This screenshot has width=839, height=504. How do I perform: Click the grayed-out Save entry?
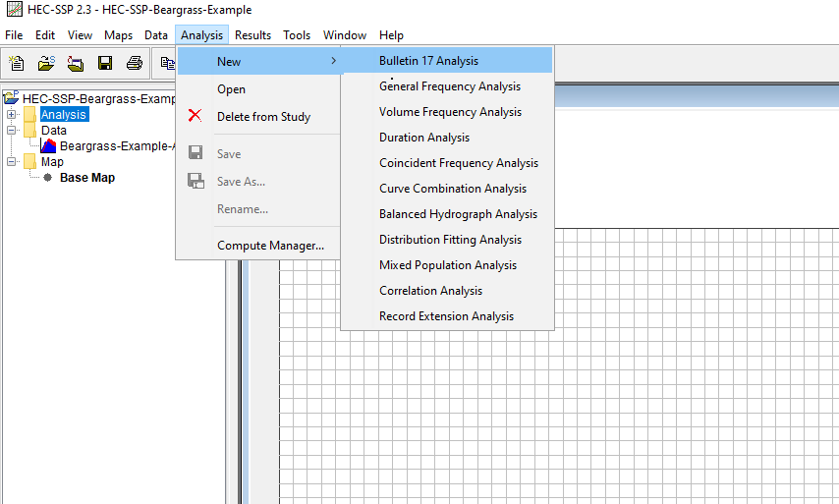(259, 153)
